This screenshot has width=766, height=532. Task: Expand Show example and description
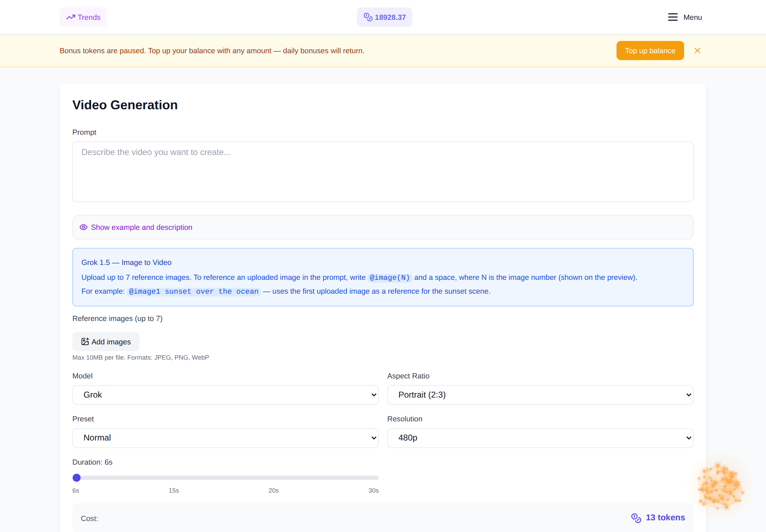click(x=383, y=227)
